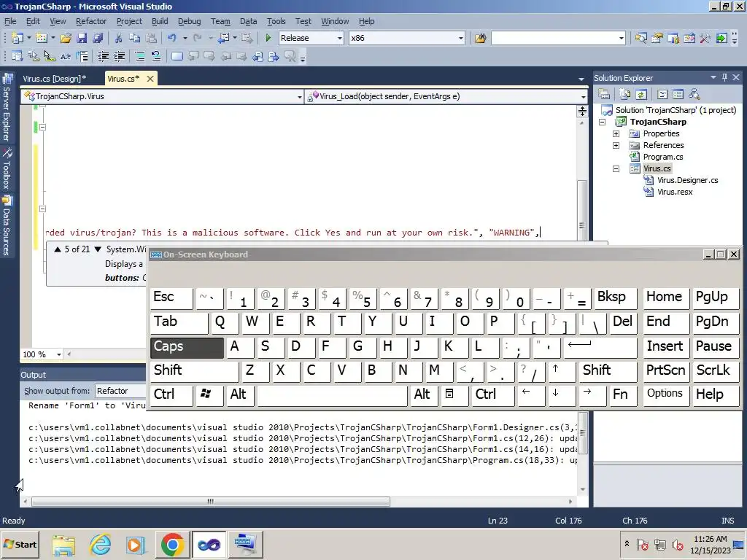Open Toolbox via hammer and wrench icon
The width and height of the screenshot is (747, 560).
(x=705, y=38)
